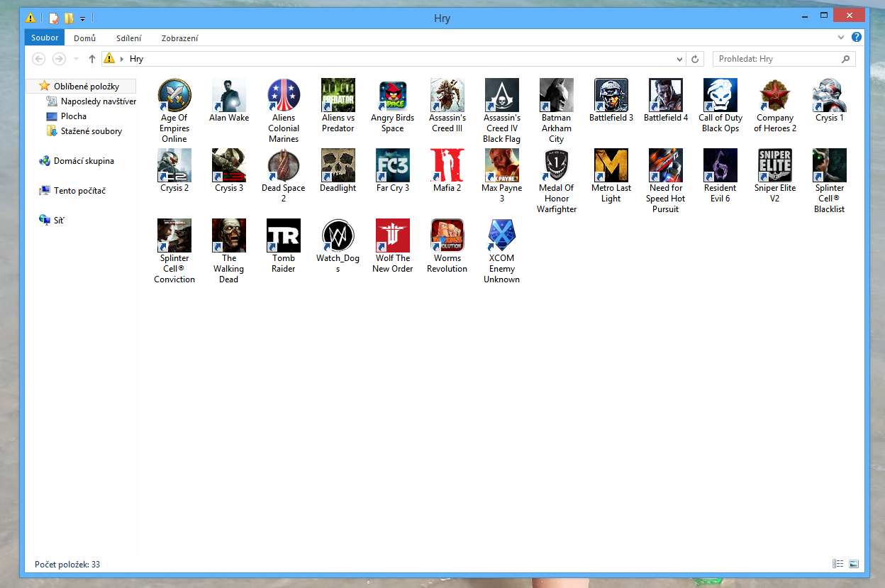This screenshot has width=885, height=588.
Task: Select the XCOM Enemy Unknown icon
Action: (501, 236)
